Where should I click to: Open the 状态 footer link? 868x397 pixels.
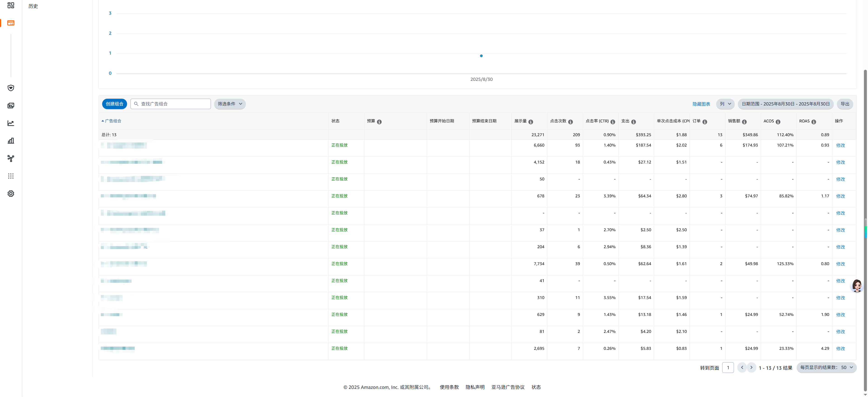(536, 387)
